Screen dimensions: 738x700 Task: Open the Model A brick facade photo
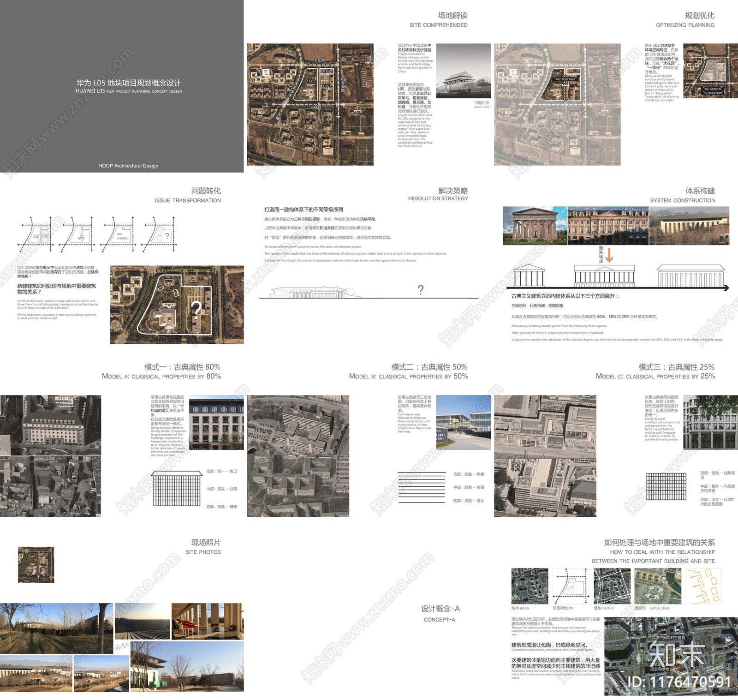point(216,422)
